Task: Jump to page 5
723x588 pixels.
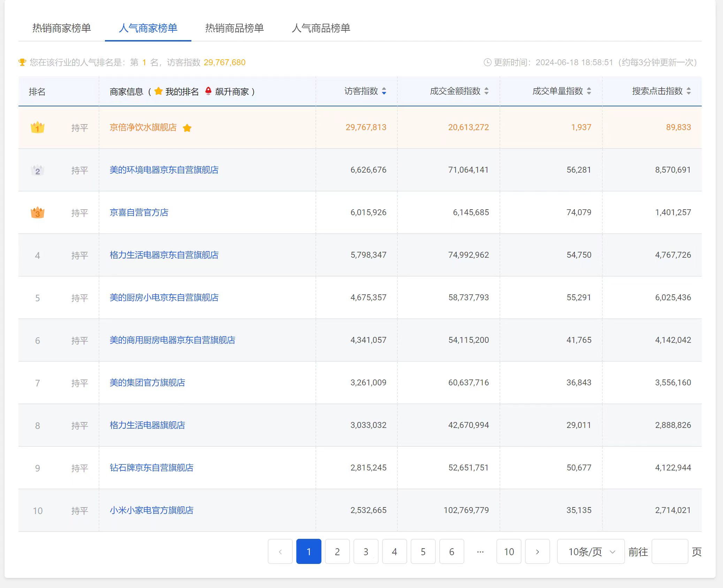Action: pyautogui.click(x=423, y=551)
